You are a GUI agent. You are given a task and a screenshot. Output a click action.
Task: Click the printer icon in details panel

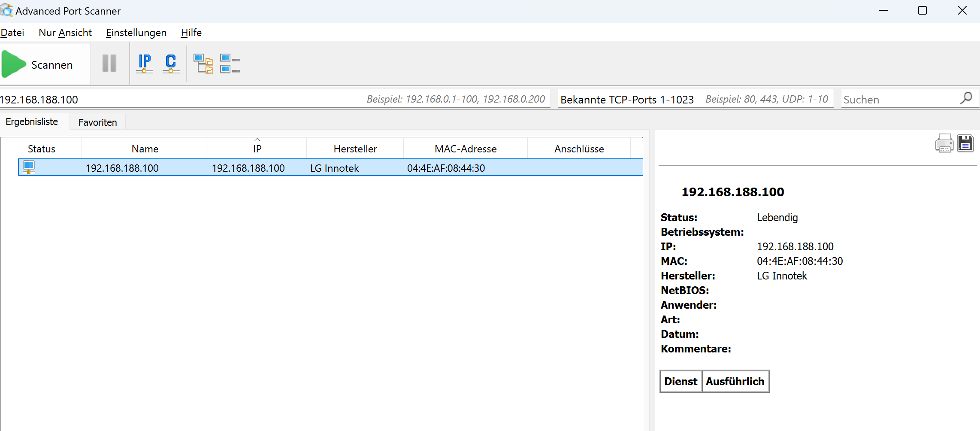click(x=944, y=144)
